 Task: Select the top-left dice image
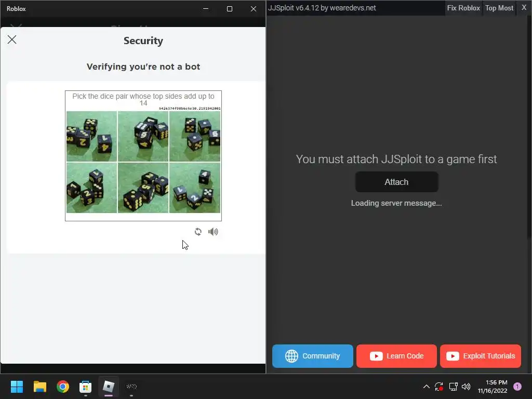click(x=91, y=137)
